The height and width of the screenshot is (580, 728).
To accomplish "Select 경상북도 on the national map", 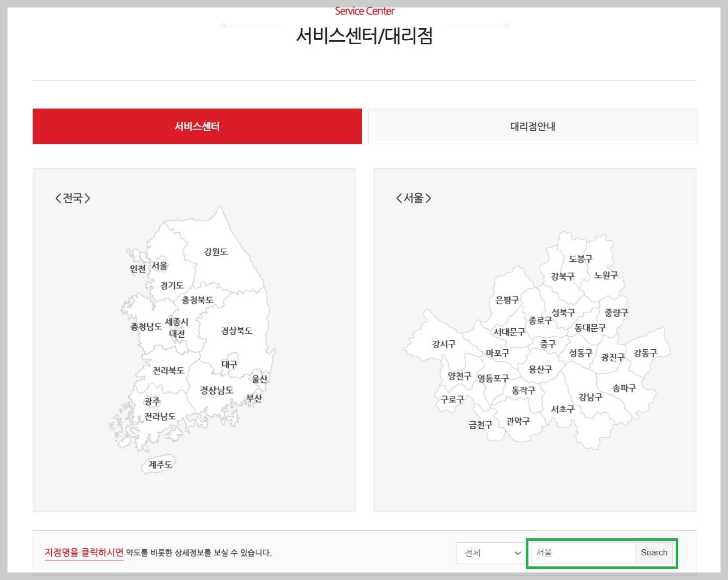I will 237,331.
